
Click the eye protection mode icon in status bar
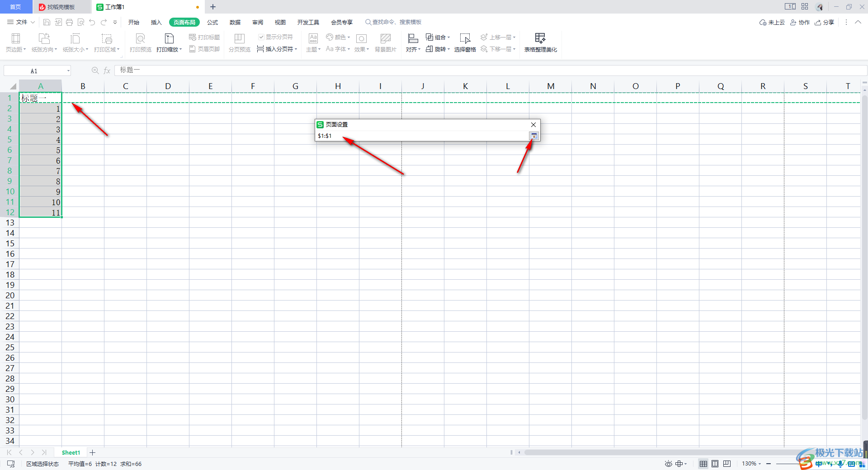[x=669, y=464]
